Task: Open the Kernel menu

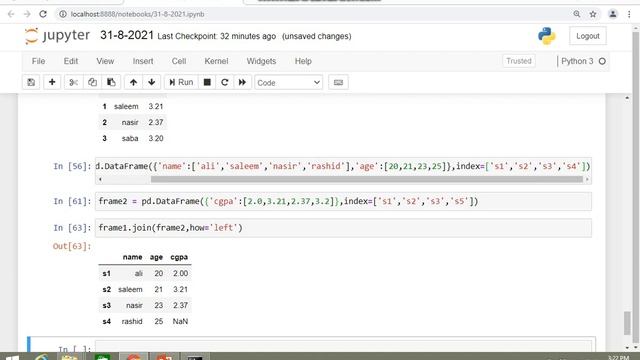Action: [x=216, y=61]
